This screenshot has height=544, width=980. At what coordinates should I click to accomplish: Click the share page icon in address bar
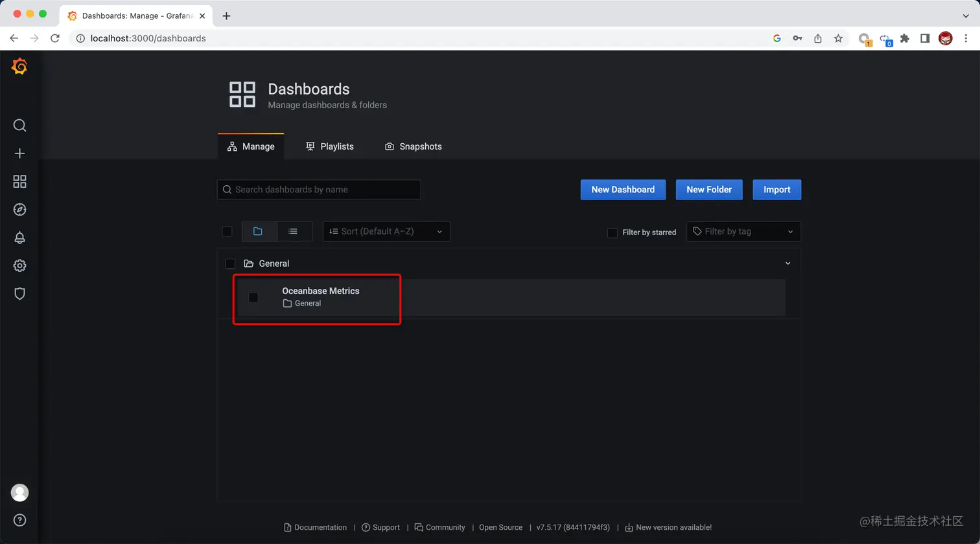(x=818, y=38)
